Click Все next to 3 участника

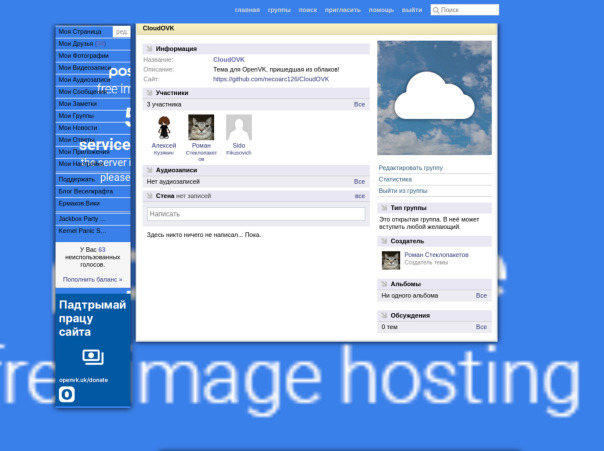359,104
